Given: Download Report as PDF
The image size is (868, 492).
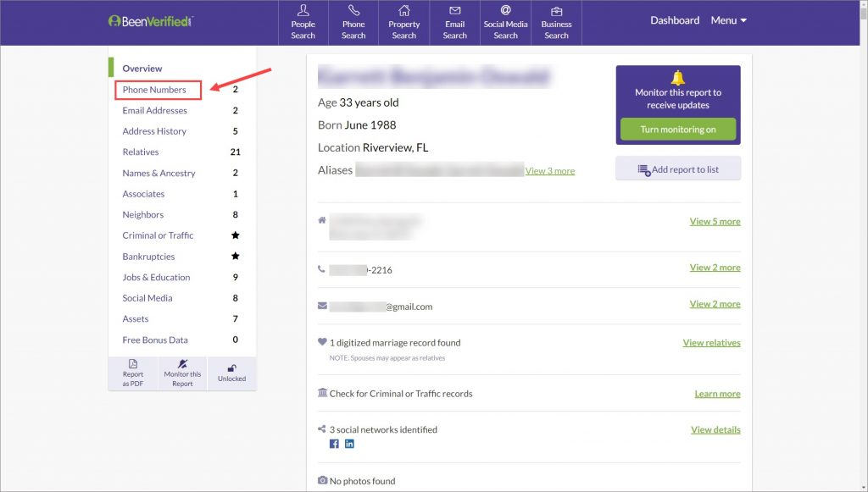Looking at the screenshot, I should pyautogui.click(x=133, y=373).
